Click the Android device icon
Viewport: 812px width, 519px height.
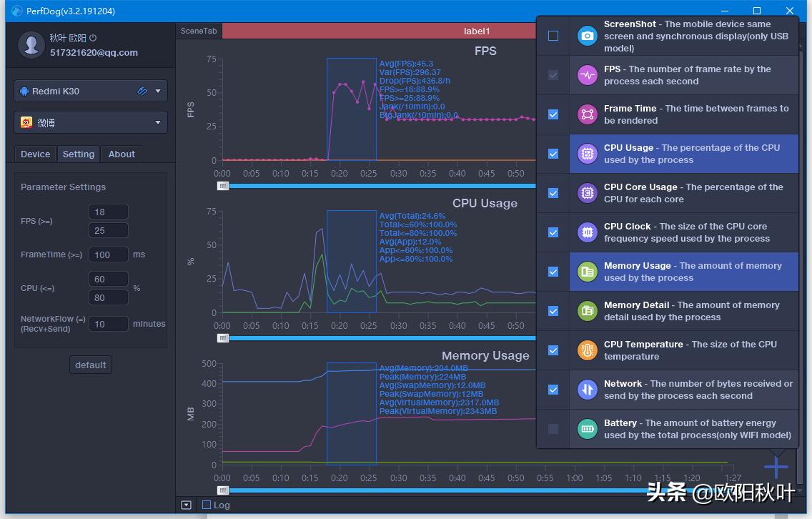point(24,92)
